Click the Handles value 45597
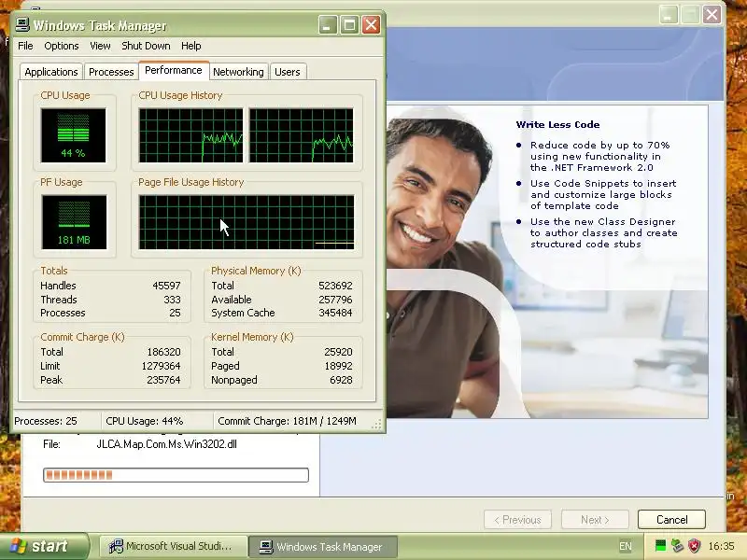Viewport: 747px width, 560px height. pos(166,286)
